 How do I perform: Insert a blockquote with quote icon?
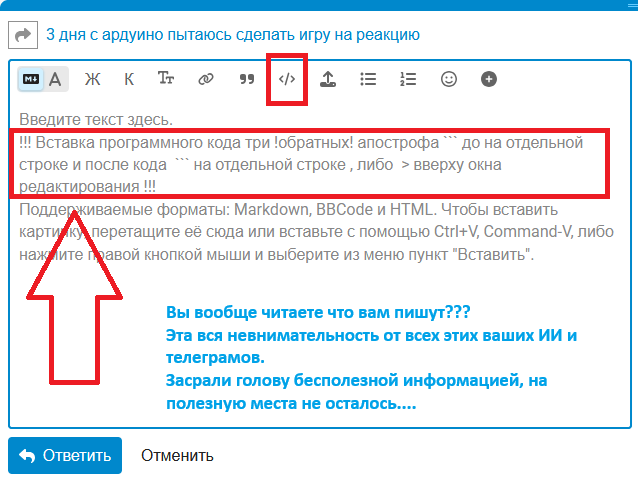(247, 79)
